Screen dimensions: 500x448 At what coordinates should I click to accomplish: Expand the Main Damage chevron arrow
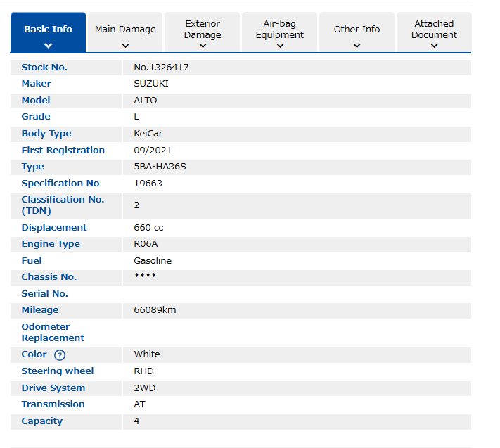[x=125, y=46]
